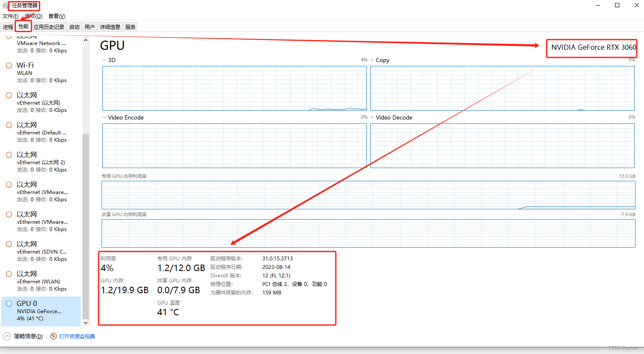
Task: Switch to the 应用历史记录 tab
Action: (x=49, y=27)
